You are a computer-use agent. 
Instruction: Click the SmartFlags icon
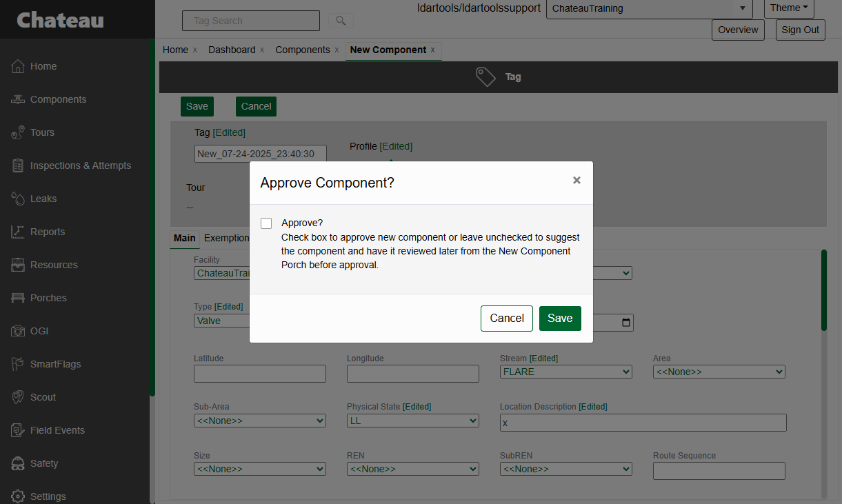(x=18, y=364)
